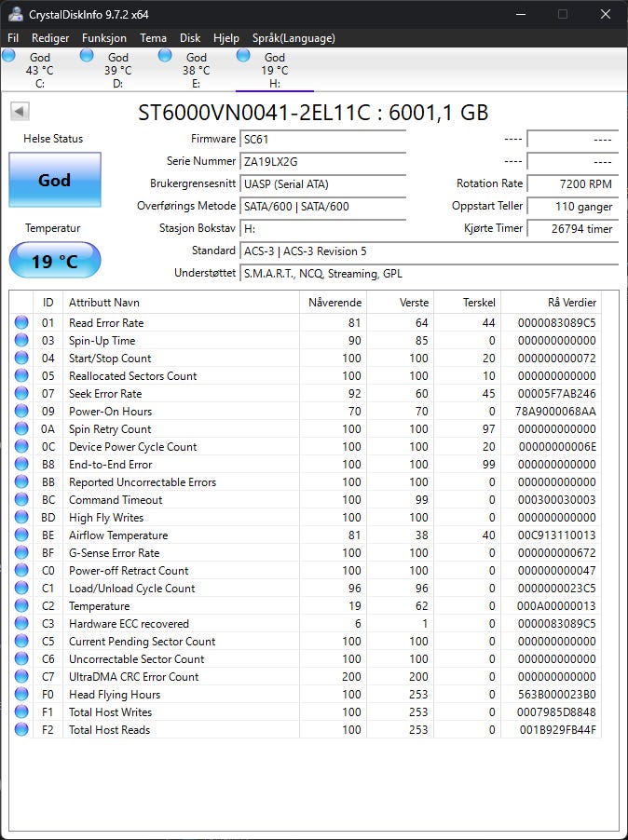Click the Nåverende column header

333,303
